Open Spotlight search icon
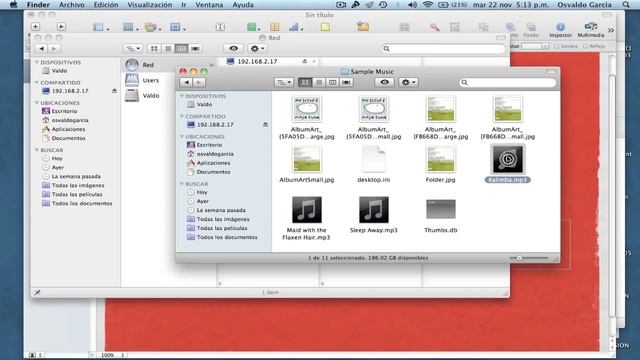 click(626, 5)
